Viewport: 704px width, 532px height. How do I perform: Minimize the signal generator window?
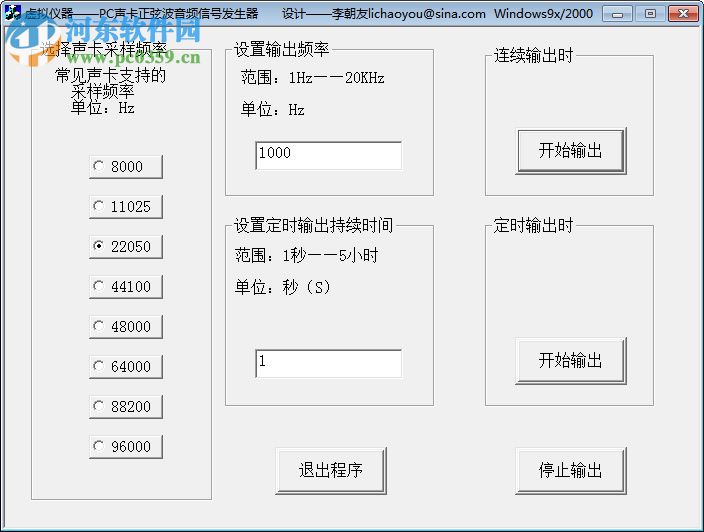617,14
